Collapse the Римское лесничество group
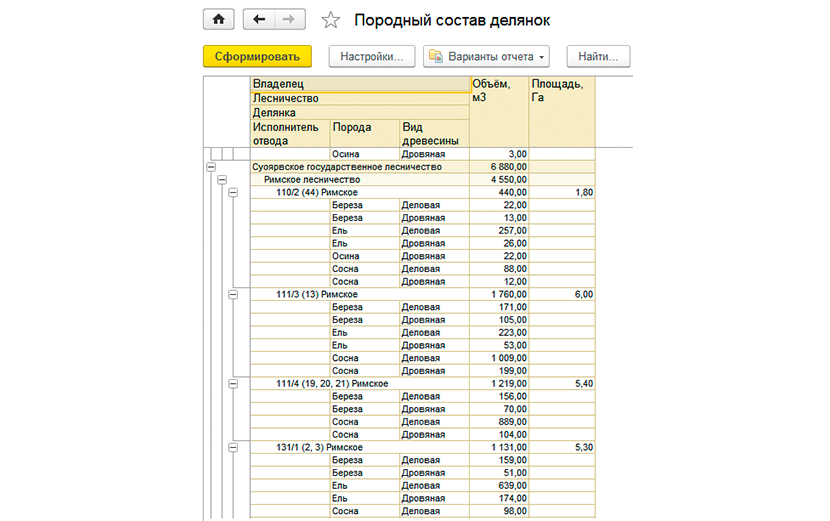 [x=222, y=179]
